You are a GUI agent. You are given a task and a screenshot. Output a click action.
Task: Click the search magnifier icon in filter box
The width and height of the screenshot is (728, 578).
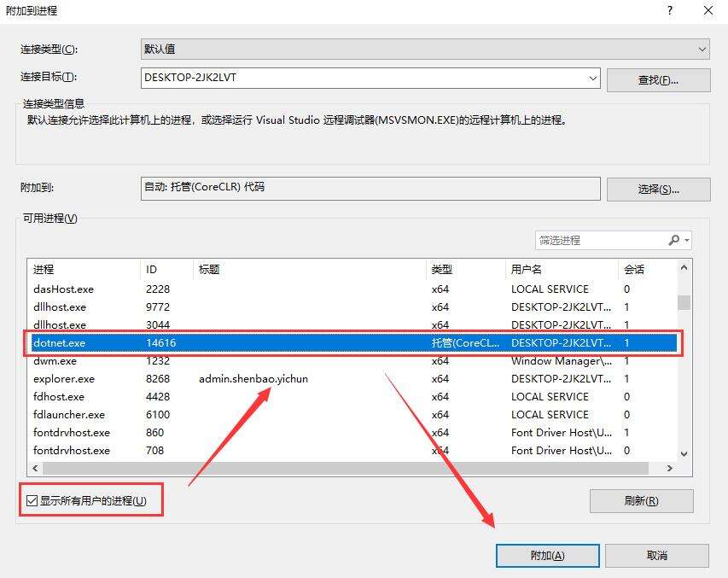[x=673, y=240]
